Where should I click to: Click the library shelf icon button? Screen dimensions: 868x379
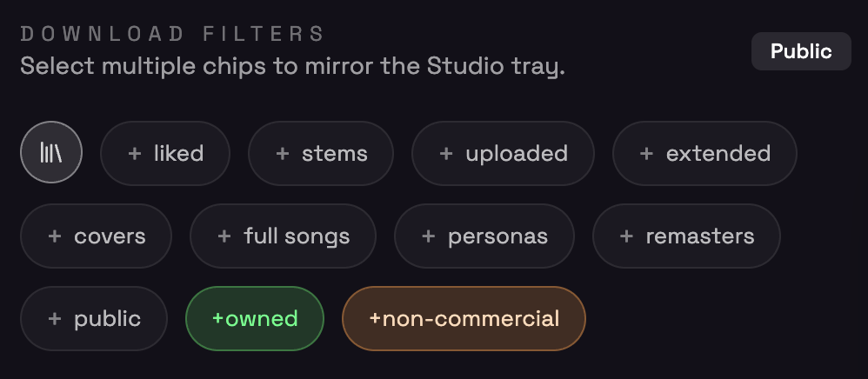[x=51, y=152]
